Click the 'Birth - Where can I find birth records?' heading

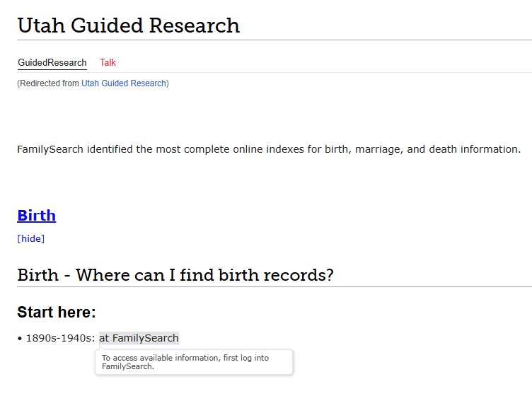[x=175, y=275]
